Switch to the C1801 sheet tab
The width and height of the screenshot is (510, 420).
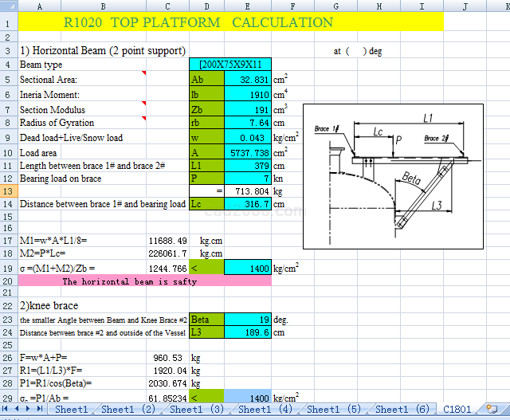pos(458,409)
